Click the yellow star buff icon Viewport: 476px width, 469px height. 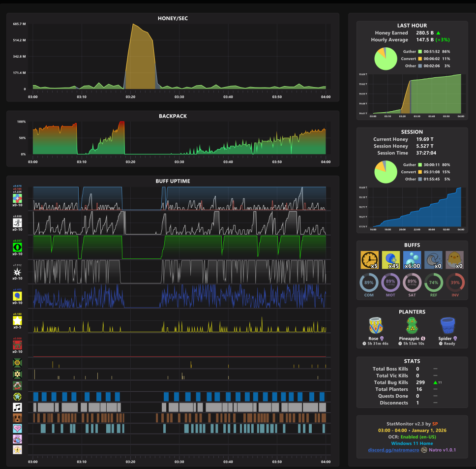click(17, 320)
